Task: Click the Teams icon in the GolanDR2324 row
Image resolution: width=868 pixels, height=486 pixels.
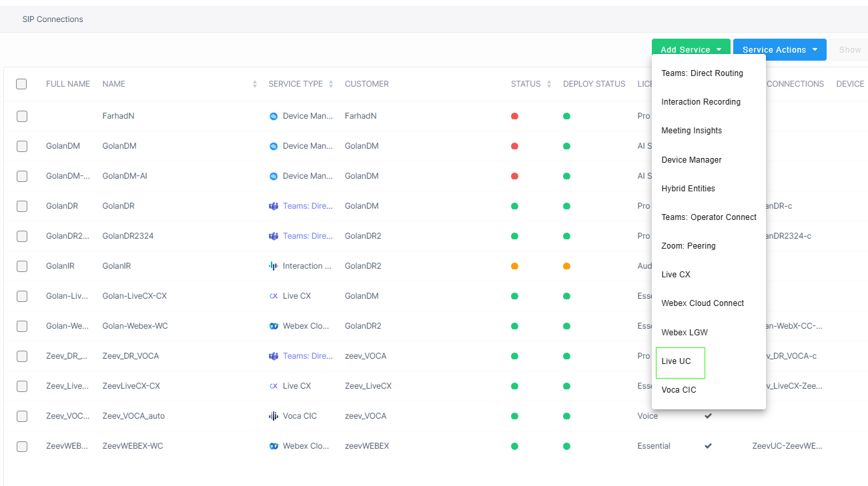Action: 273,236
